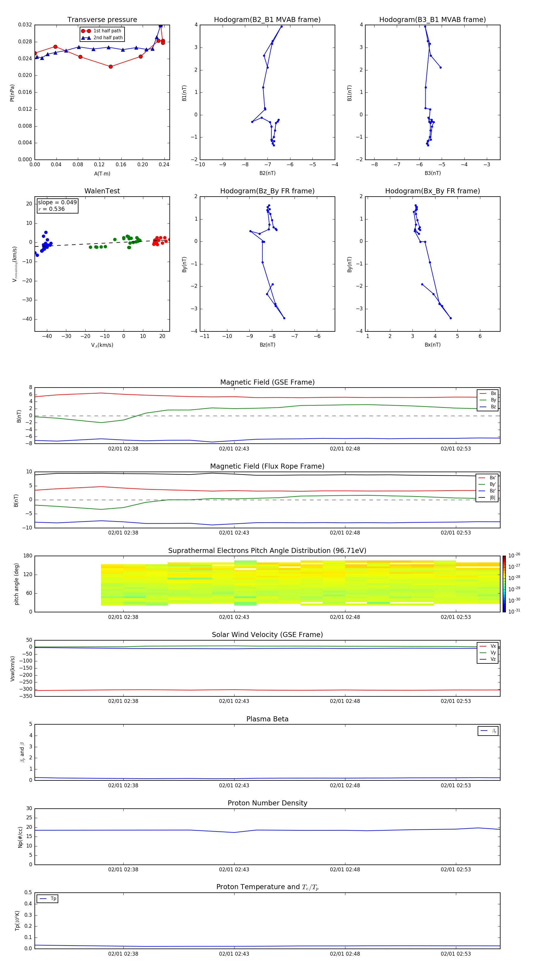The image size is (535, 980).
Task: Click the 'Hodogram(B2_B1 MVAB frame)' title
Action: (267, 20)
